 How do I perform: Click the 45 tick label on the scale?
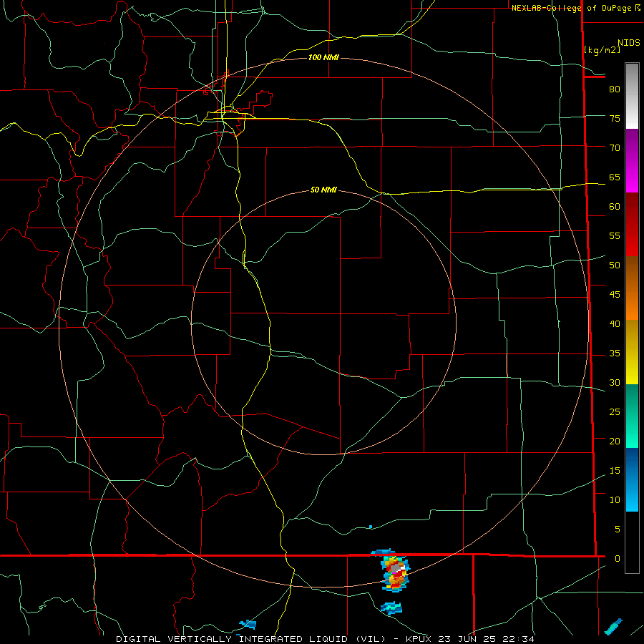pos(615,295)
